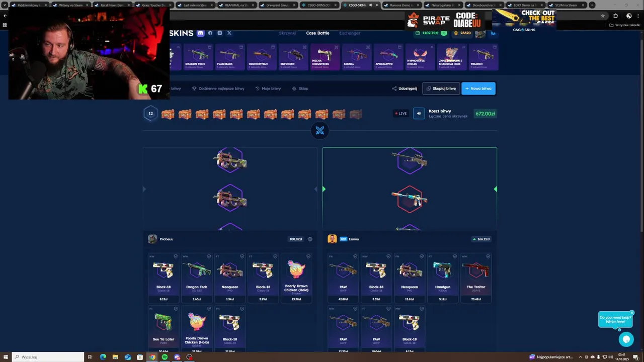Open browser extensions puzzle icon
The width and height of the screenshot is (644, 362).
(615, 16)
